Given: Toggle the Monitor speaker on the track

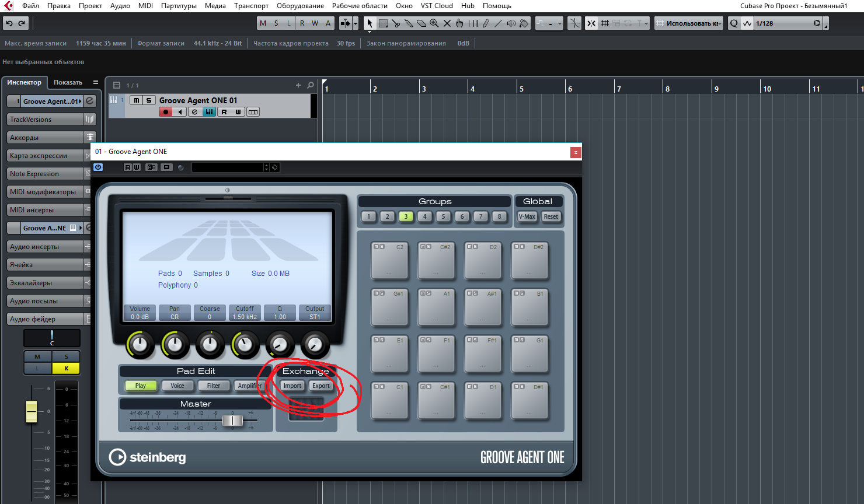Looking at the screenshot, I should coord(180,112).
